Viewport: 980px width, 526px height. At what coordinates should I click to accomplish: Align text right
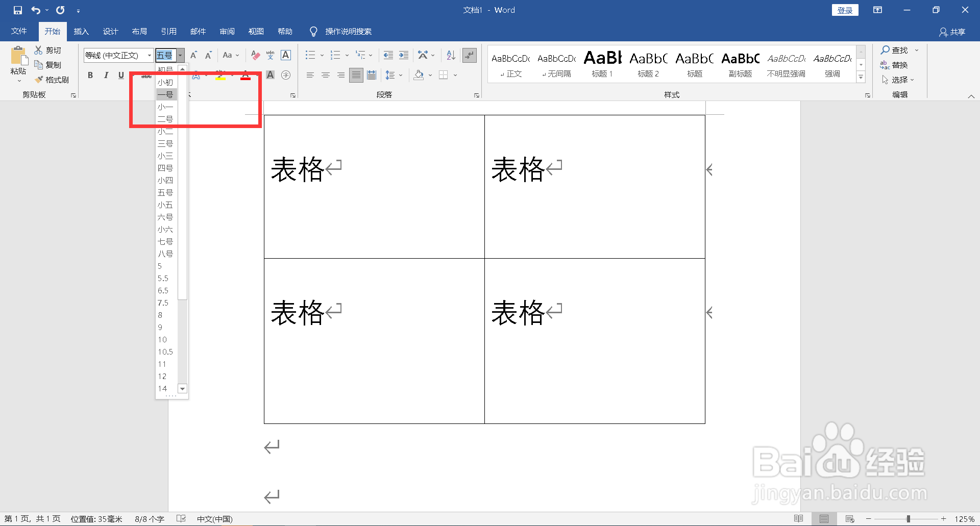click(x=340, y=75)
